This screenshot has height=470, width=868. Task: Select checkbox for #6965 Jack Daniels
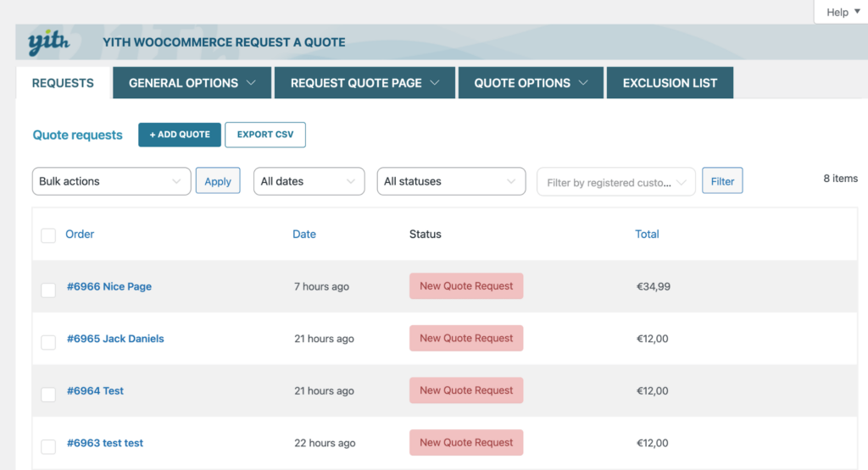pos(48,342)
